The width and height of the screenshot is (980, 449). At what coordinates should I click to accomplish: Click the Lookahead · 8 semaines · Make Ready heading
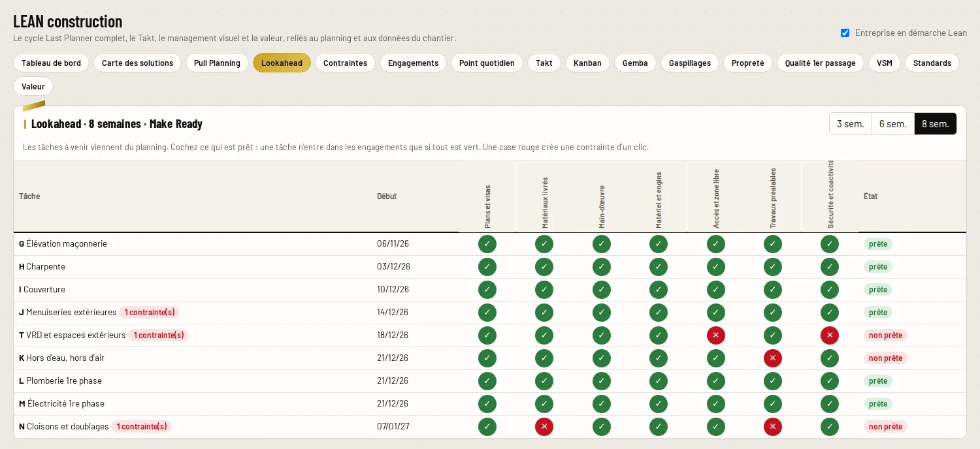(117, 124)
